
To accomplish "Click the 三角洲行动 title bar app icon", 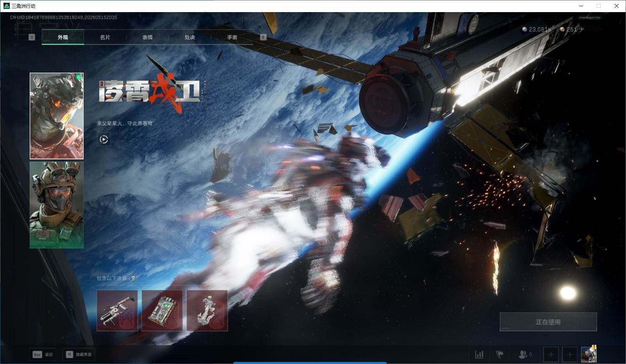I will [x=6, y=6].
